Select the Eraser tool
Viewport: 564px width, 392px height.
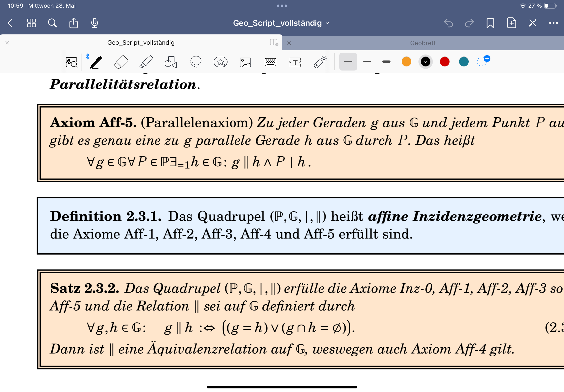point(121,62)
